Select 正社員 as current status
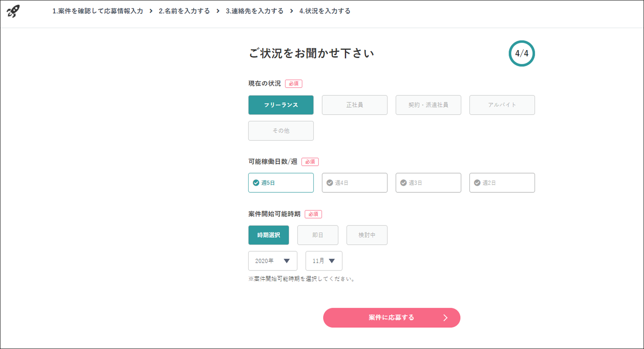644x349 pixels. (x=355, y=105)
